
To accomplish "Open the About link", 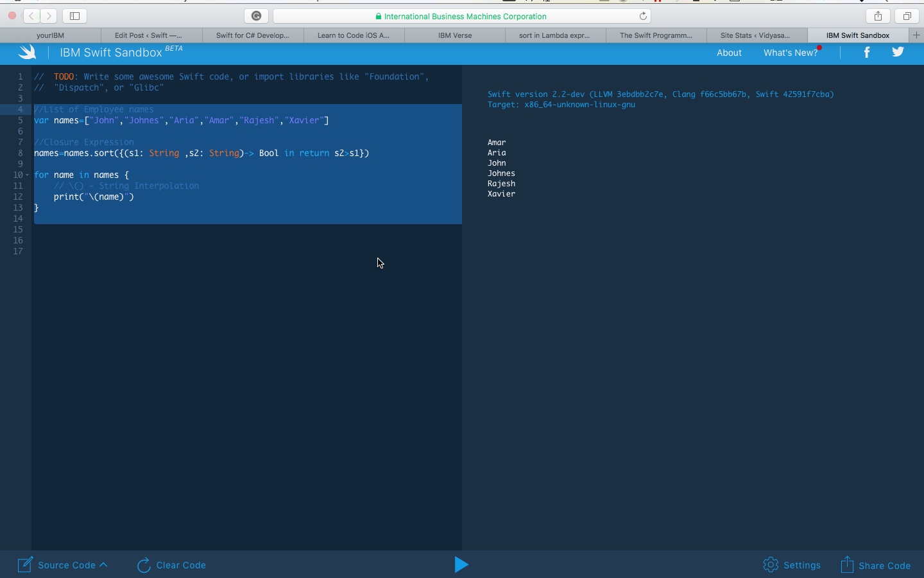I will click(729, 53).
